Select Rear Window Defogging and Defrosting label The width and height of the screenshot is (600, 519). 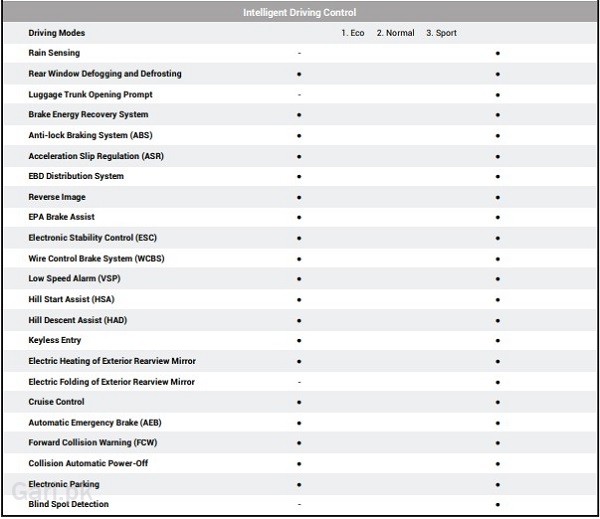click(105, 74)
